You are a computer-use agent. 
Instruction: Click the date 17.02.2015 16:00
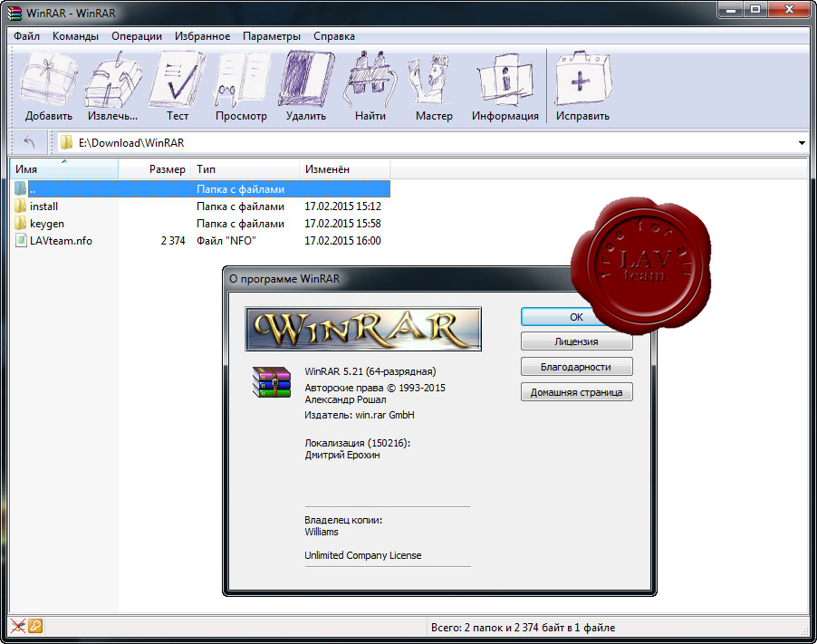coord(343,241)
